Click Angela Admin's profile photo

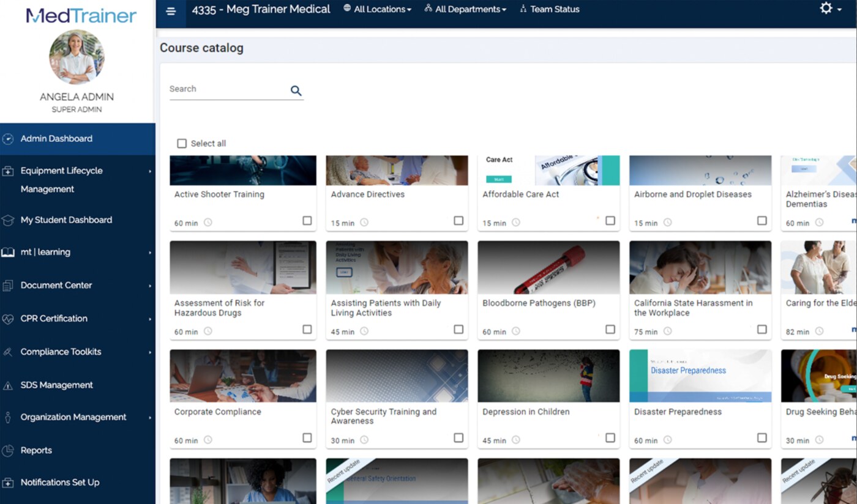click(77, 57)
